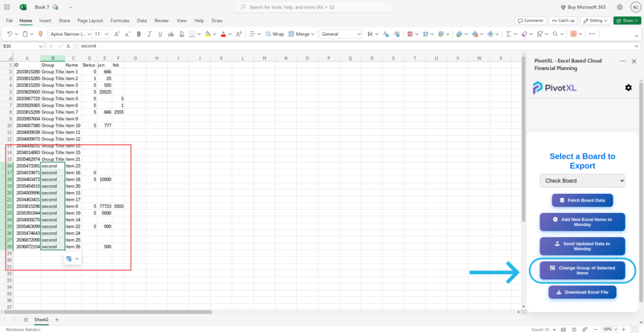Switch to the Formulas tab
Image resolution: width=644 pixels, height=333 pixels.
[120, 21]
